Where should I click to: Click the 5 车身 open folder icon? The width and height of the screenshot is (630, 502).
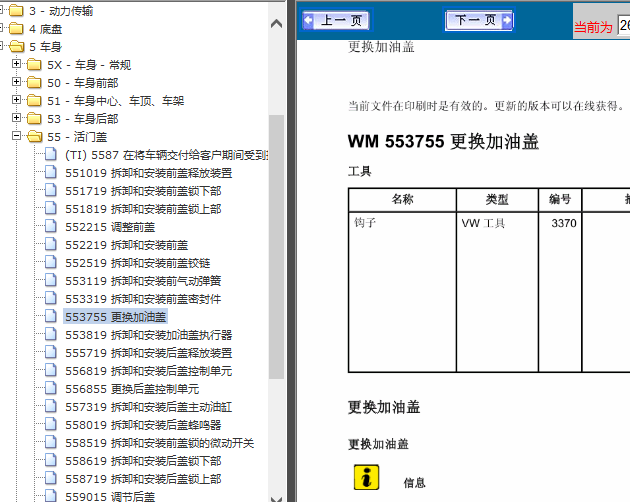(16, 46)
